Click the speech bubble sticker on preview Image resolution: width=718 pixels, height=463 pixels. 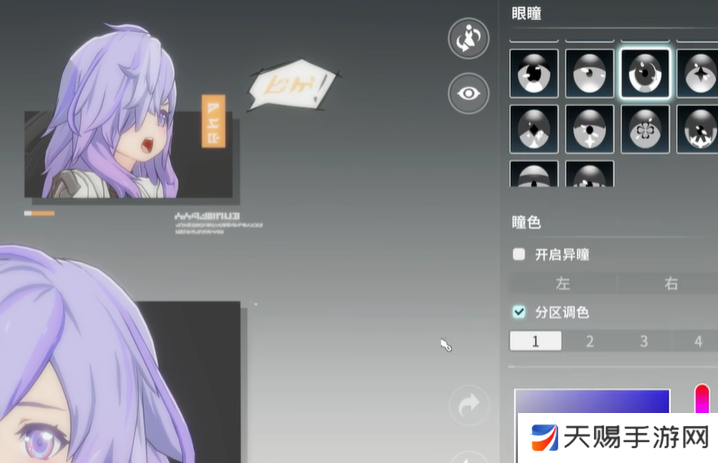[293, 86]
